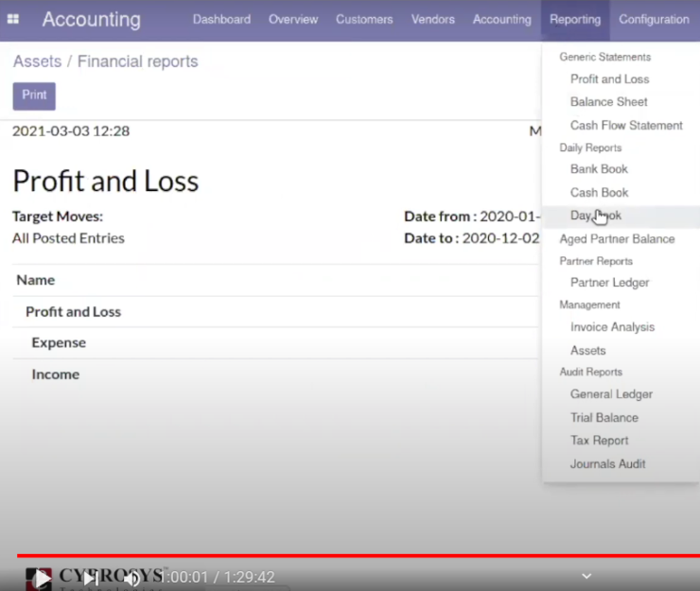The width and height of the screenshot is (700, 591).
Task: Click the All Posted Entries text
Action: (68, 238)
